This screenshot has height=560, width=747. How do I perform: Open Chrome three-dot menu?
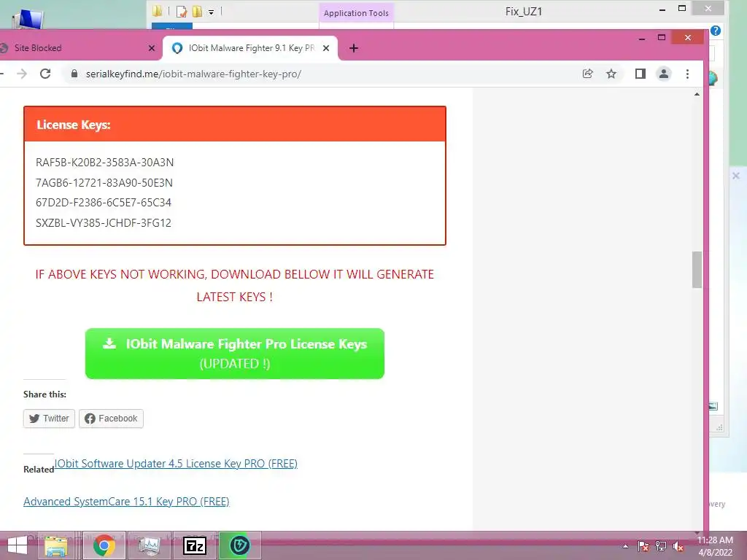(x=687, y=74)
